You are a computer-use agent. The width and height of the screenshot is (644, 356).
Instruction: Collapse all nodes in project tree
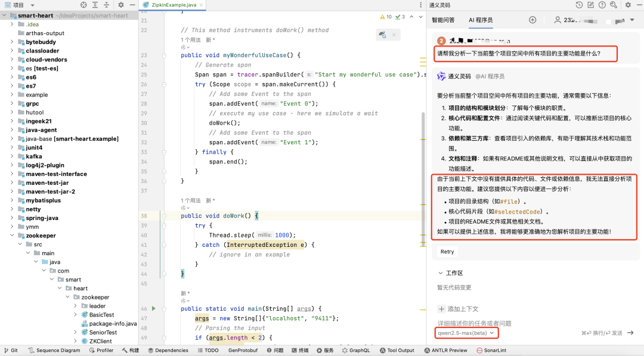click(x=107, y=5)
